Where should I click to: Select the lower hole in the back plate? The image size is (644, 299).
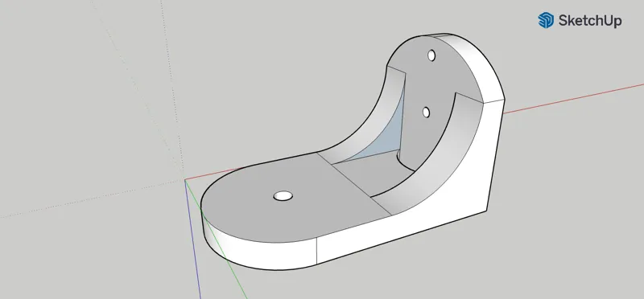click(426, 112)
